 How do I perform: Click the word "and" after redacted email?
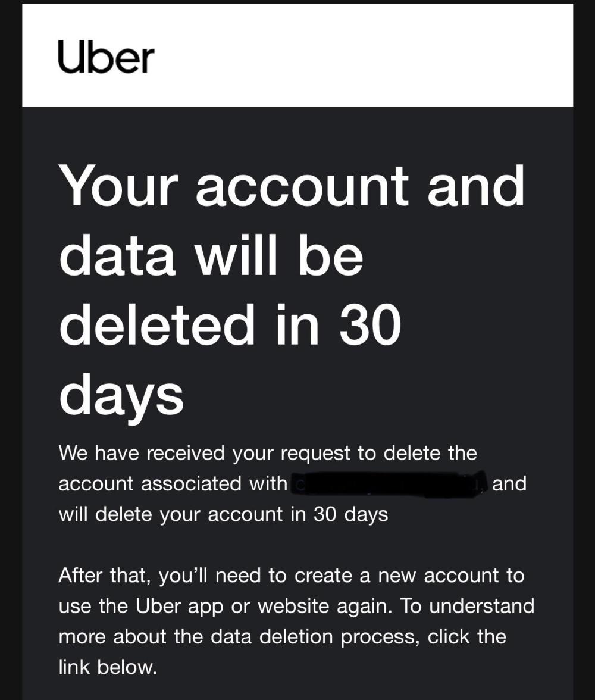tap(509, 483)
